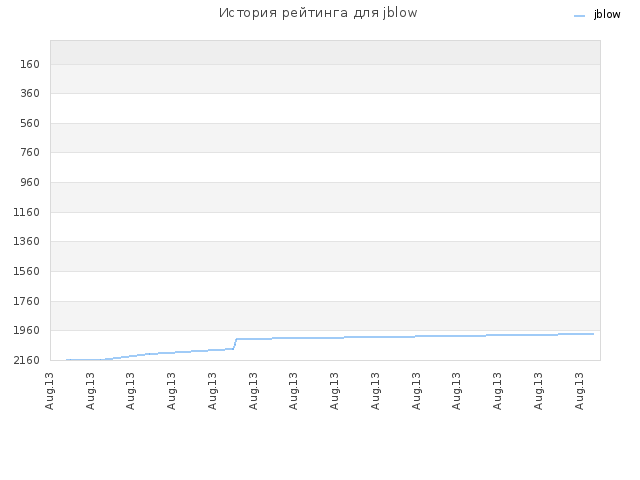Screen dimensions: 640x480
Task: Select the 160 y-axis label
Action: pos(30,64)
